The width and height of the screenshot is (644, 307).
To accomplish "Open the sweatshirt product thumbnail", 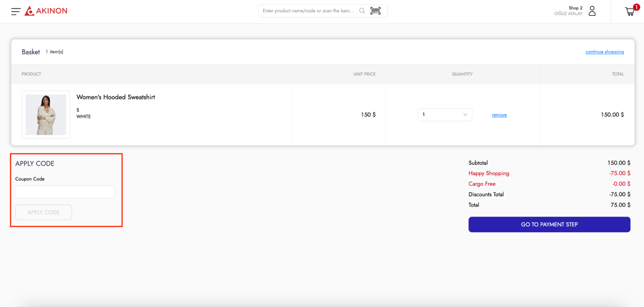I will 46,115.
